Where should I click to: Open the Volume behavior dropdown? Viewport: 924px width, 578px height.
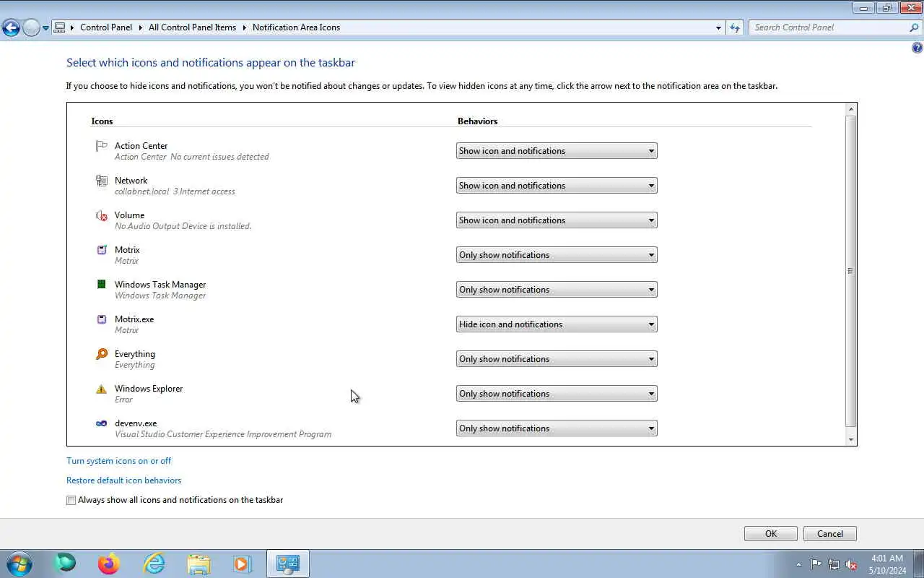(557, 220)
